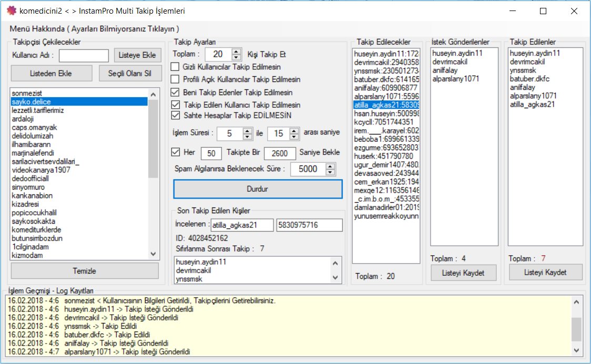Decrease Toplam kişi count with down arrow
Screen dimensions: 591x364
(x=236, y=57)
